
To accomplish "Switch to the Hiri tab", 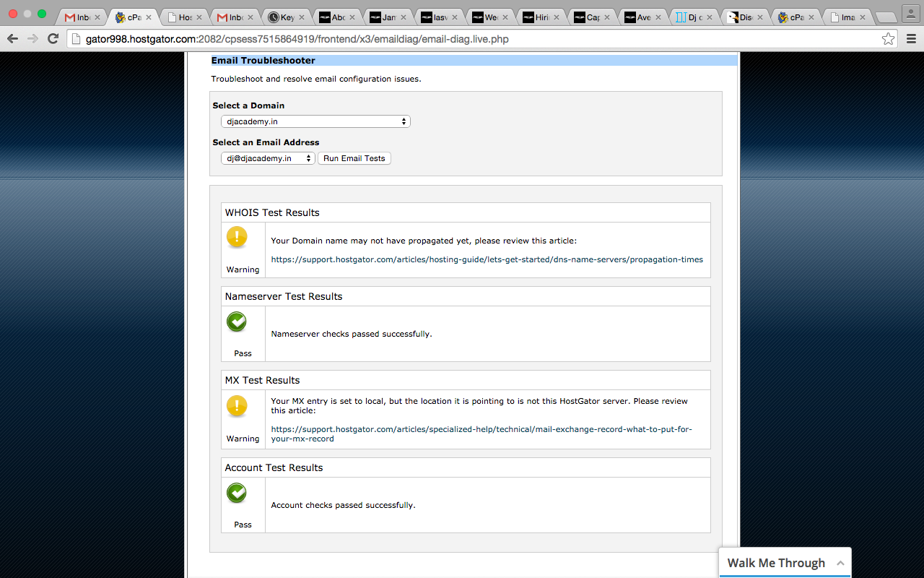I will 542,17.
